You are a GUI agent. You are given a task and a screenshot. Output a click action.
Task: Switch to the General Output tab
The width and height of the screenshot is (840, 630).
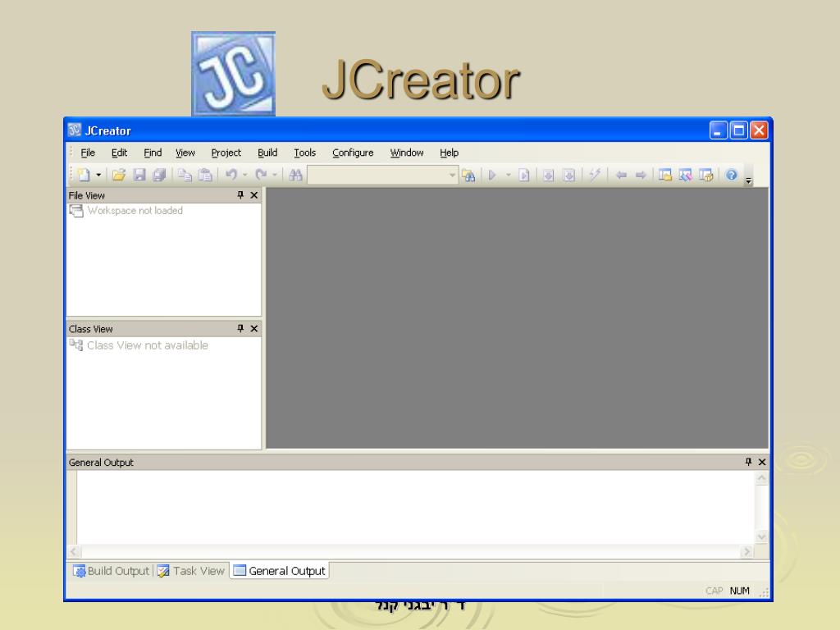(280, 571)
